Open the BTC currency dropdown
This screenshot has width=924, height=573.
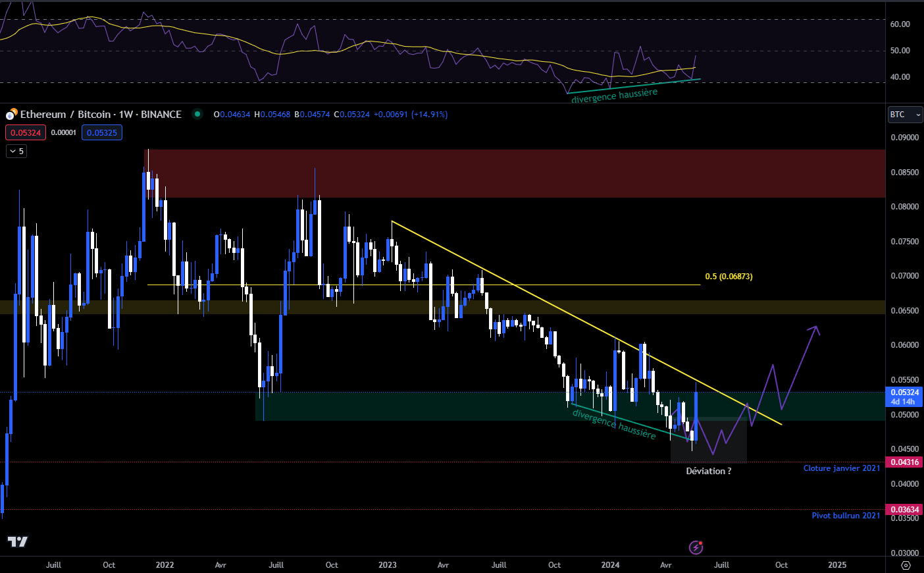905,115
